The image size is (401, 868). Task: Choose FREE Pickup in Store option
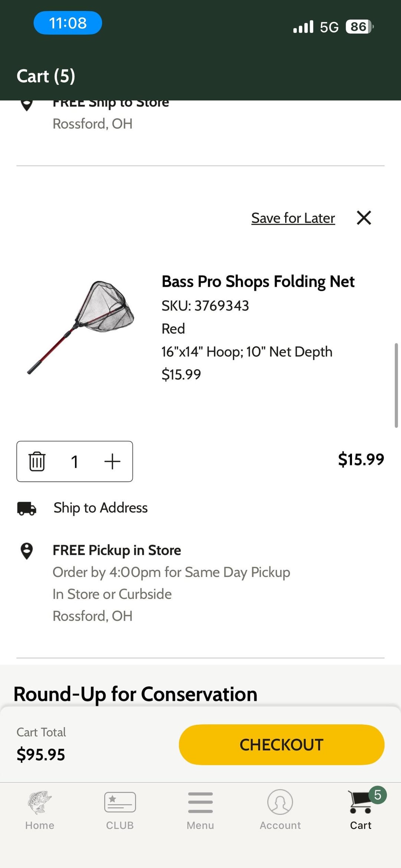click(117, 550)
